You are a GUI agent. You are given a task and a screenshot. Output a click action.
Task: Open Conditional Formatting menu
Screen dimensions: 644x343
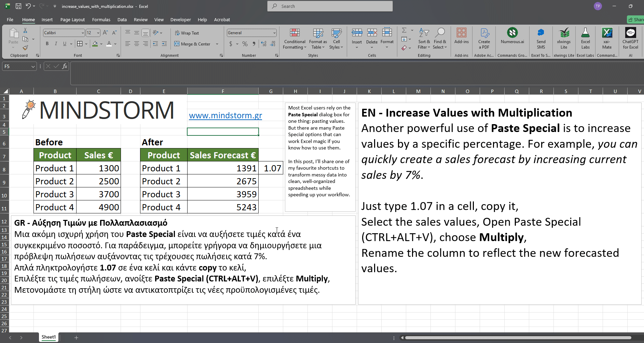(x=294, y=39)
